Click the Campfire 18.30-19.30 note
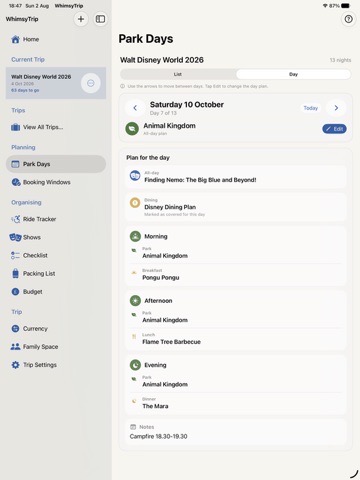The width and height of the screenshot is (360, 480). point(158,436)
